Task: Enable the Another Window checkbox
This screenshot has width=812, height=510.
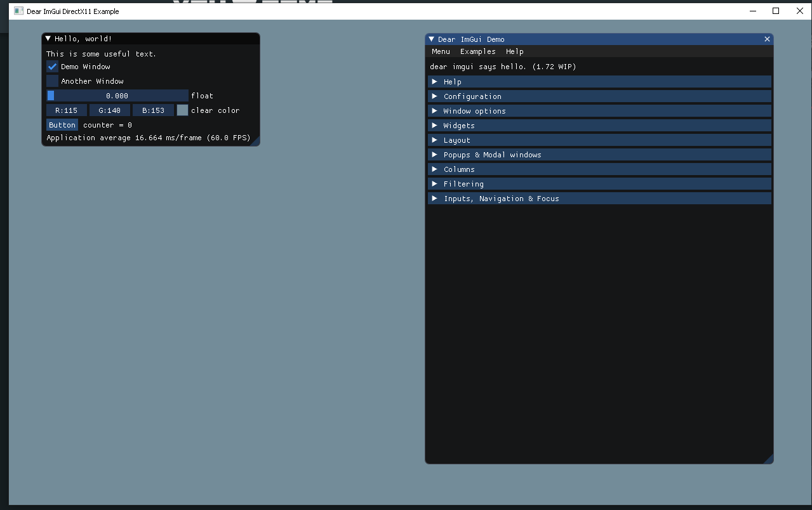Action: pos(52,81)
